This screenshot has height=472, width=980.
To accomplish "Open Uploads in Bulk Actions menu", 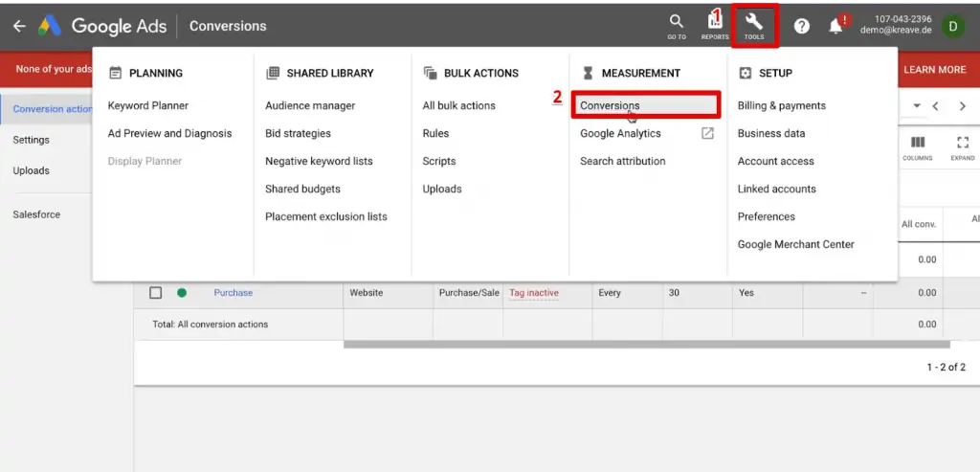I will pos(442,189).
